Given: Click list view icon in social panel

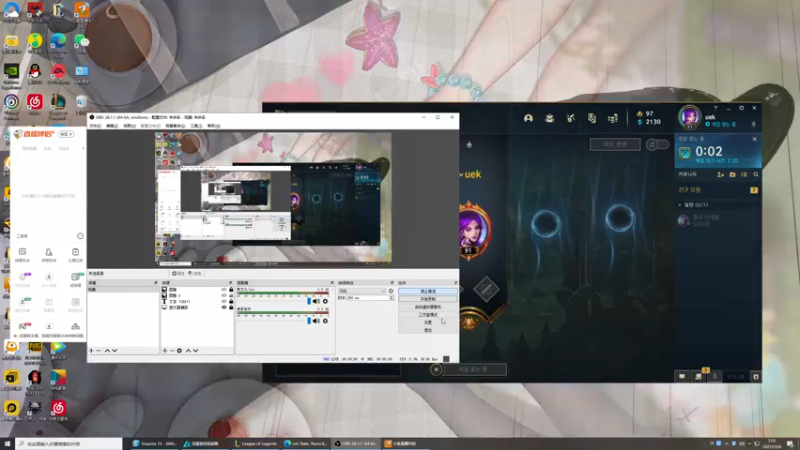Looking at the screenshot, I should 744,174.
